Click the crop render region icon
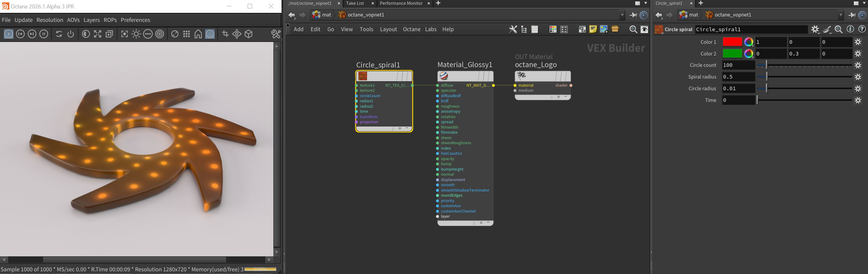 pos(225,34)
